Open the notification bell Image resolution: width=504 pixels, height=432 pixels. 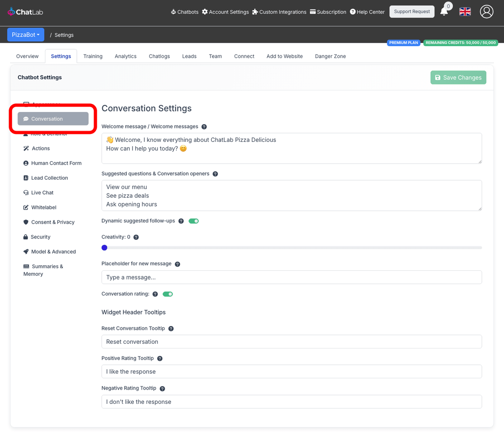point(444,12)
